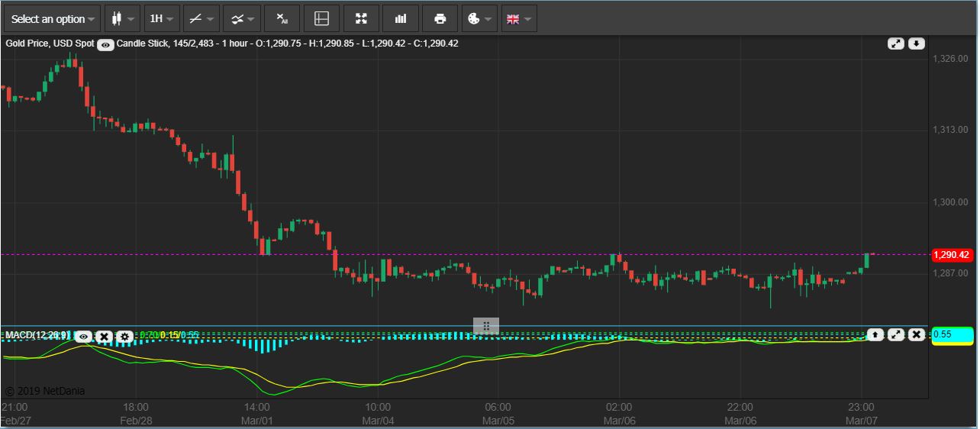
Task: Open the indicators studies menu
Action: [241, 18]
